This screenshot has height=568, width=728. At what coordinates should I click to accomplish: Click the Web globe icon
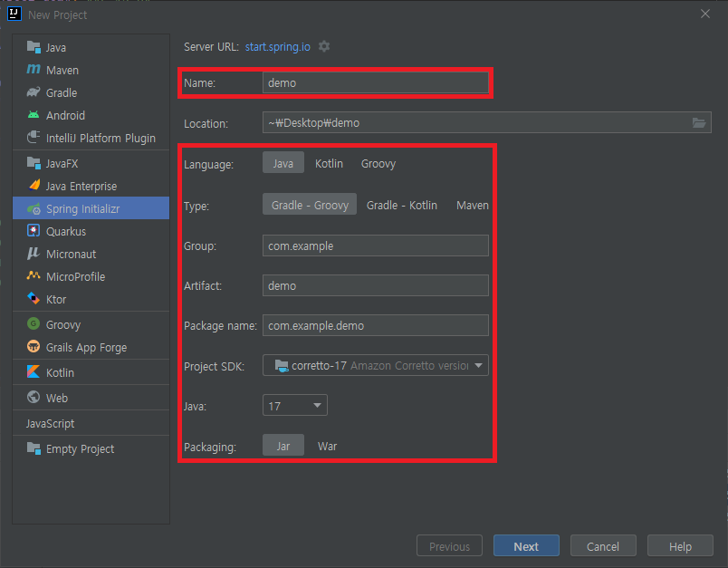(34, 397)
